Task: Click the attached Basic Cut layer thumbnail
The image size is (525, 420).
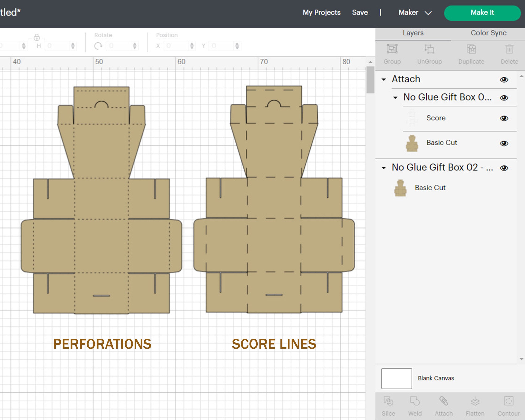Action: [x=412, y=143]
